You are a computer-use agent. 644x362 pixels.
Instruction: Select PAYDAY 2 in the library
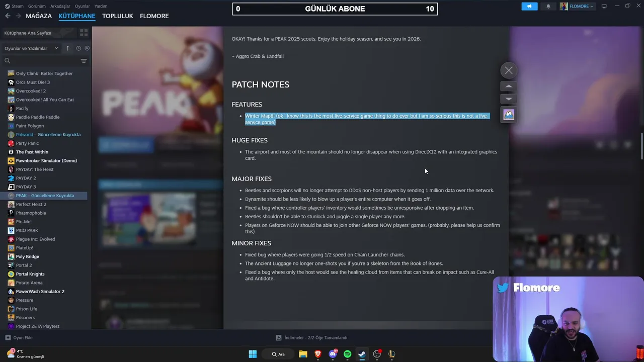tap(26, 178)
